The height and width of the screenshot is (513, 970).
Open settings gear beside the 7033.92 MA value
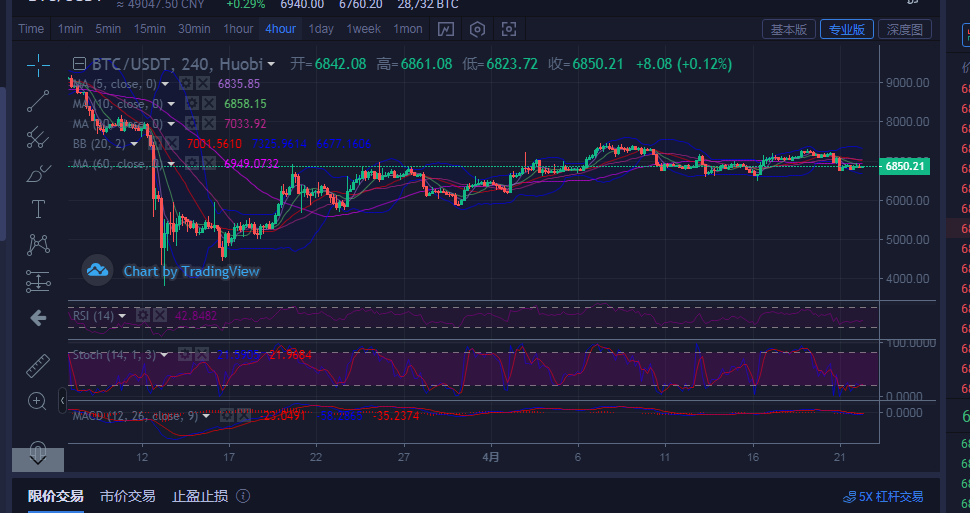(192, 123)
